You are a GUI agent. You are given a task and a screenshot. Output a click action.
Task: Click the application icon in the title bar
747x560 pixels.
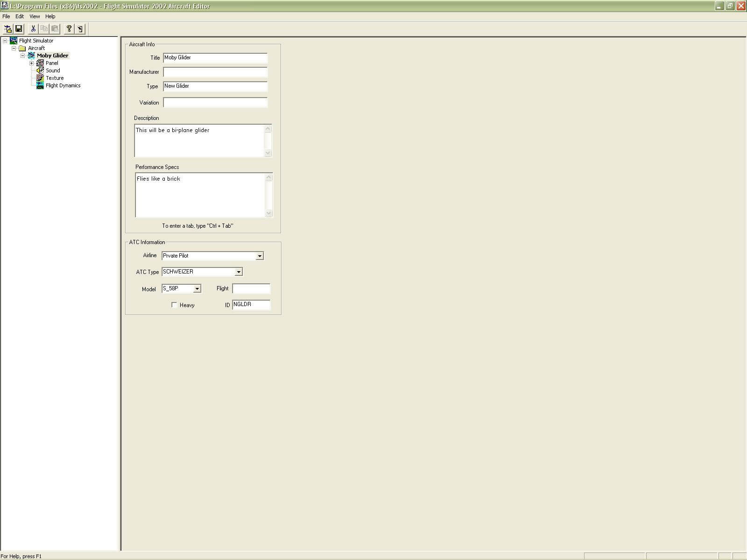(x=5, y=6)
